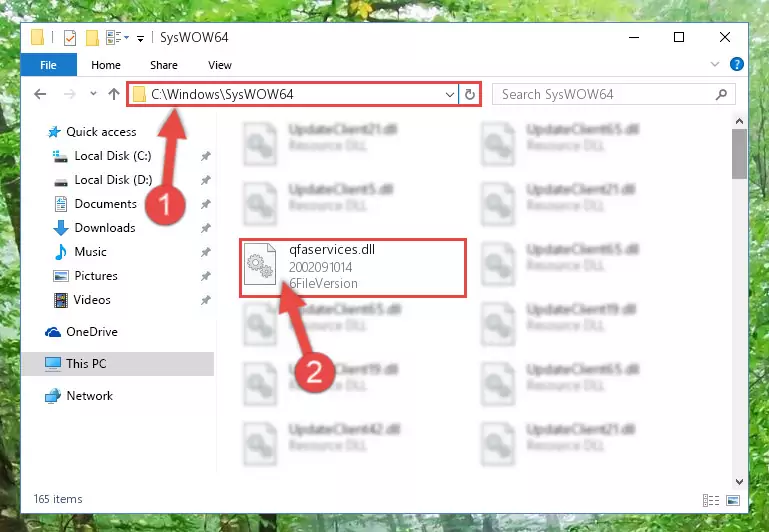Click the search magnifier icon
Viewport: 769px width, 532px height.
721,94
